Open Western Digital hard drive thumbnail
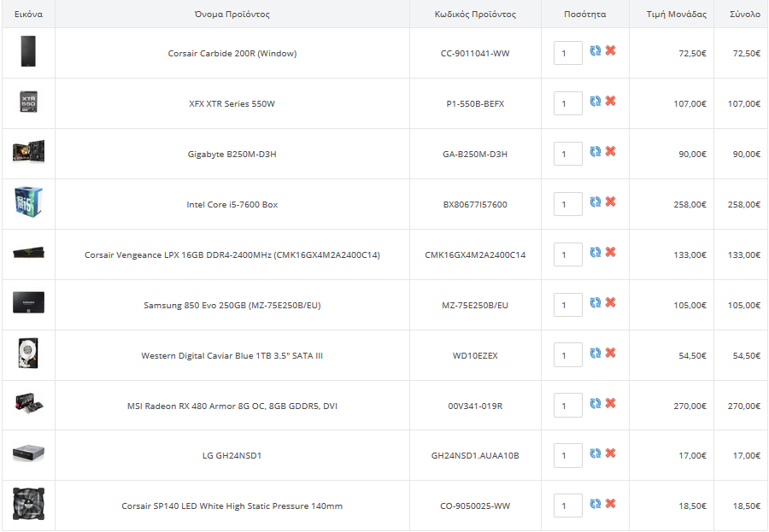 click(x=28, y=353)
